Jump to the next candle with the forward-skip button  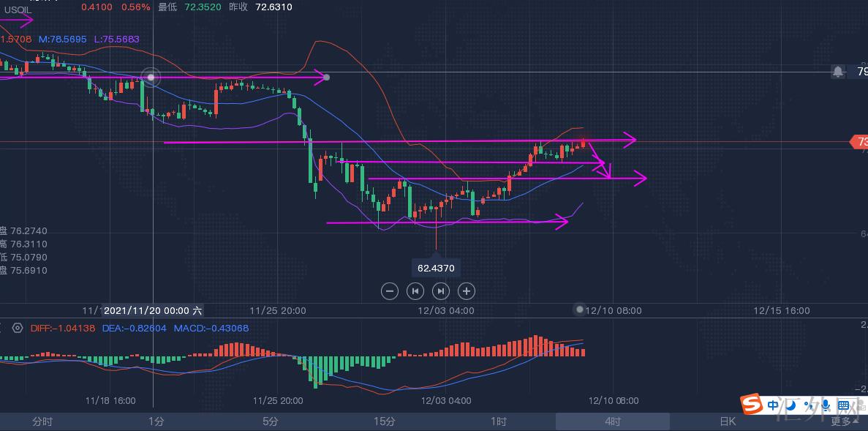pos(441,291)
